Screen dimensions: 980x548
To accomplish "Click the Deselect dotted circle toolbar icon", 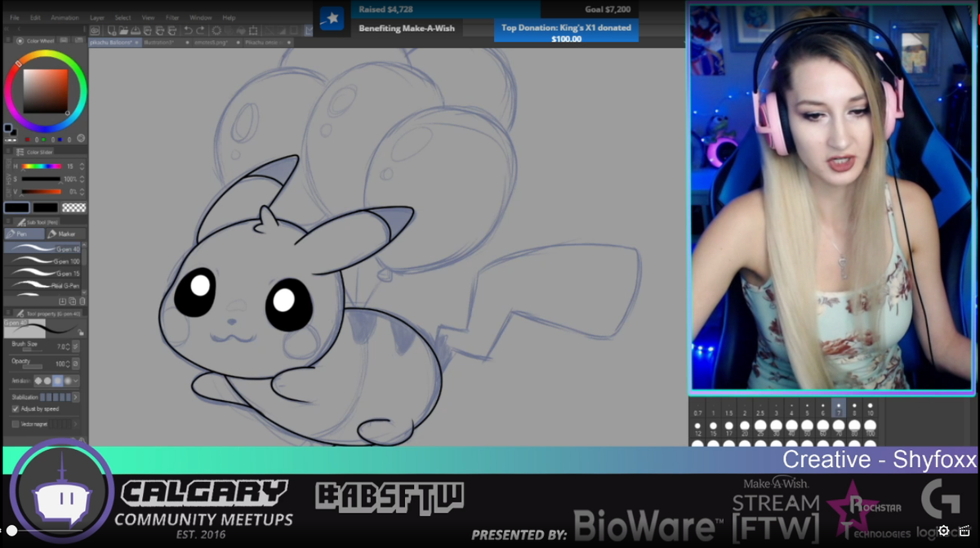I will [216, 30].
